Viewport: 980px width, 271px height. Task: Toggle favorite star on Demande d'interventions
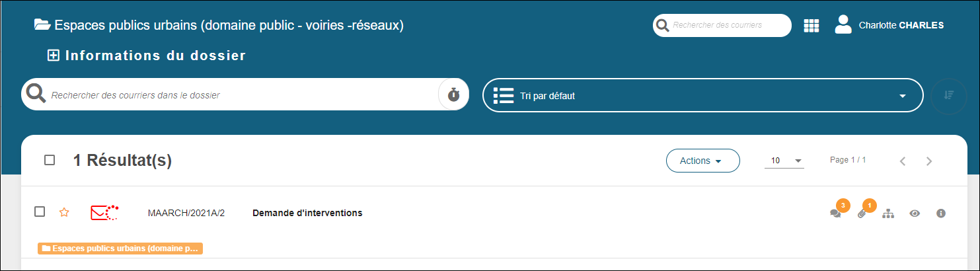tap(64, 212)
